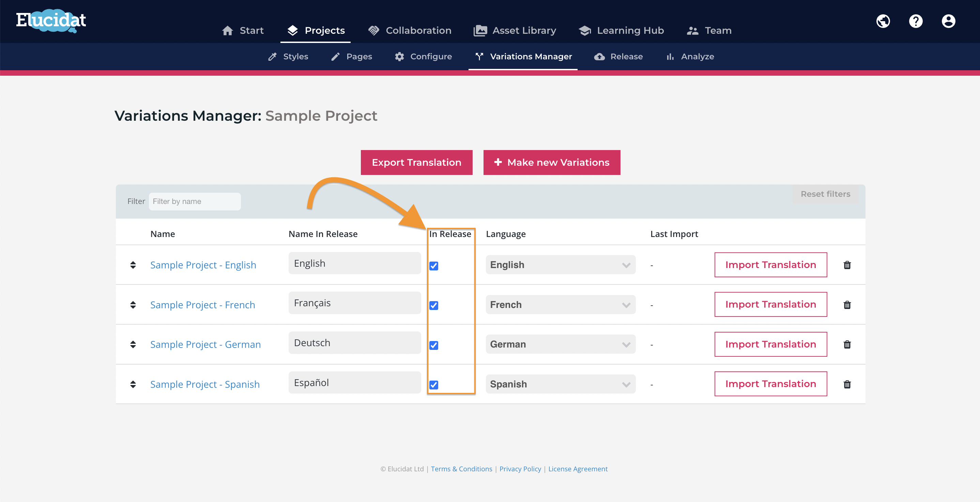Open Terms & Conditions link
The image size is (980, 502).
coord(461,469)
